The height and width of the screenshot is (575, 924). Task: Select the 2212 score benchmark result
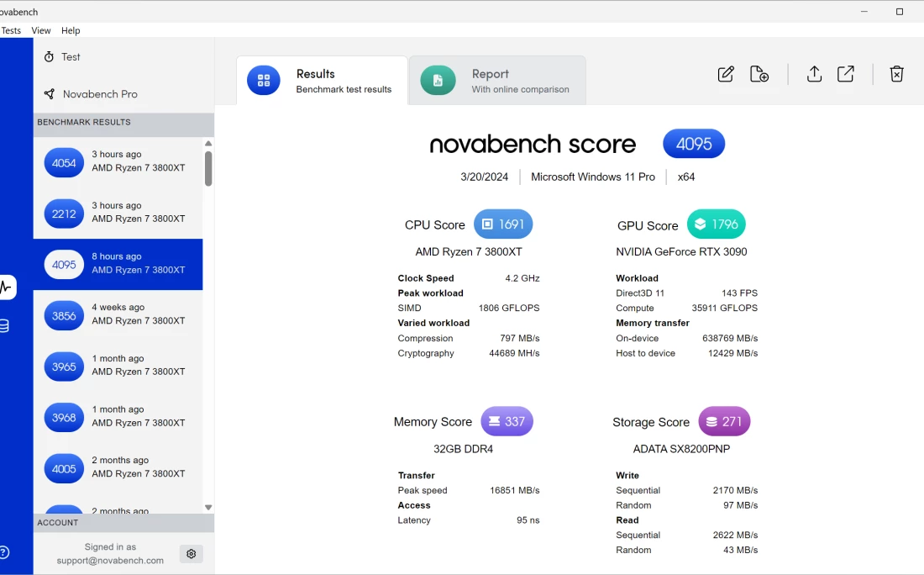(118, 214)
